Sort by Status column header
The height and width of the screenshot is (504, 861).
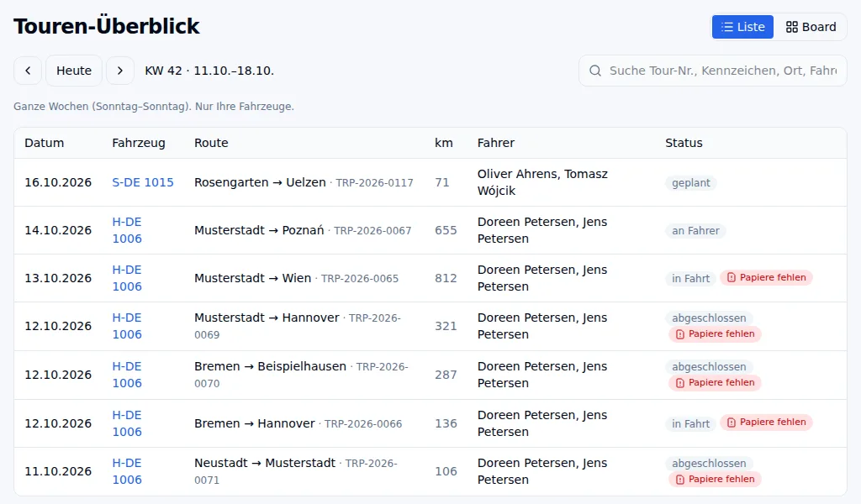pyautogui.click(x=684, y=143)
